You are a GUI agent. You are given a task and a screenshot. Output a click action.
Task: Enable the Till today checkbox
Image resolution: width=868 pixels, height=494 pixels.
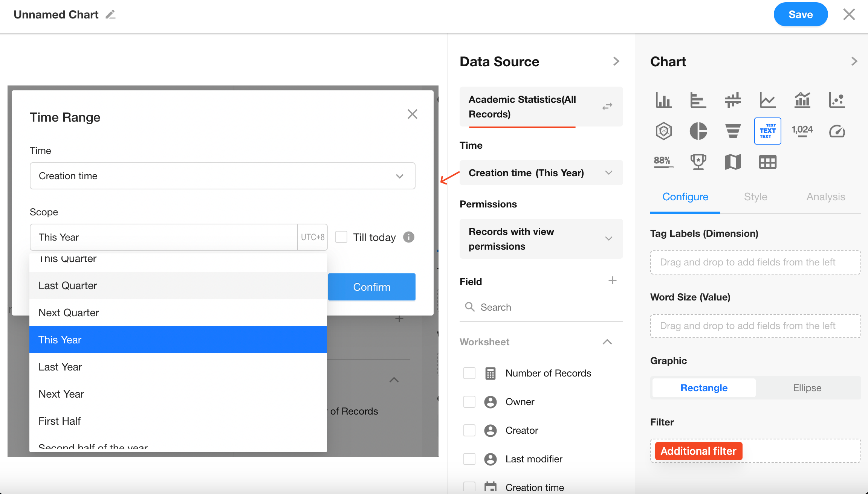pos(341,237)
